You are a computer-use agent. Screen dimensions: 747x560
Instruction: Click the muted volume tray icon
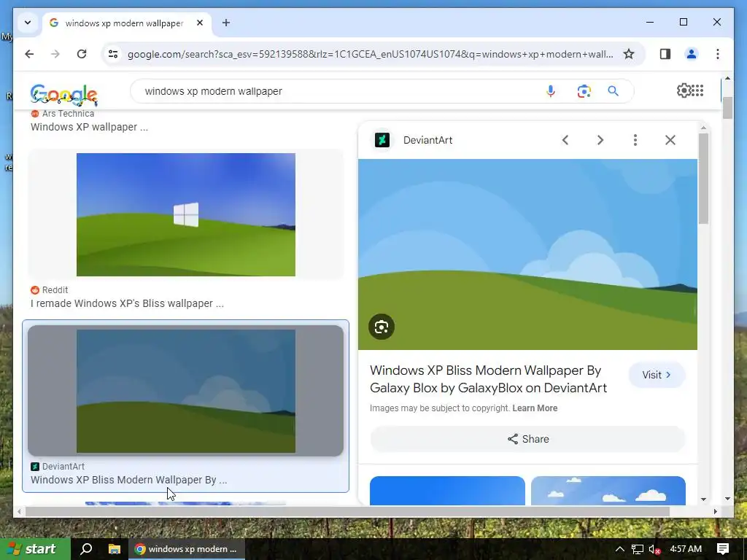coord(654,549)
